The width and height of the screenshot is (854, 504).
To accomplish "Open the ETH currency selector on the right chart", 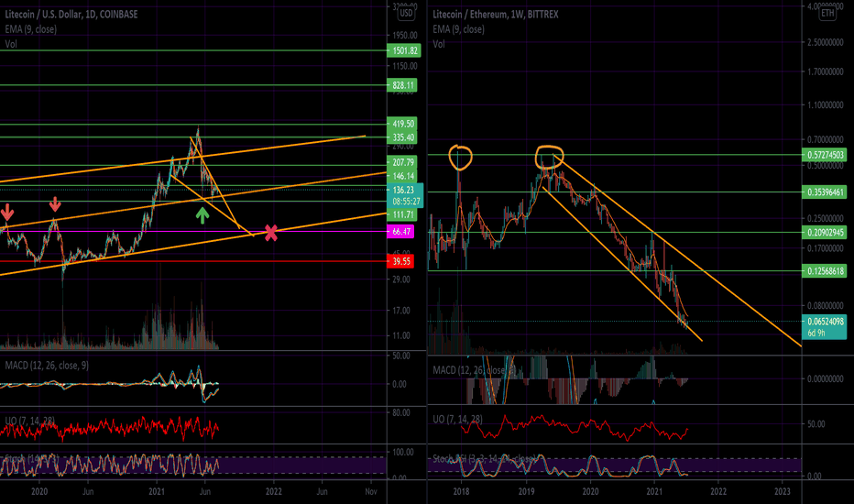I will (x=827, y=13).
